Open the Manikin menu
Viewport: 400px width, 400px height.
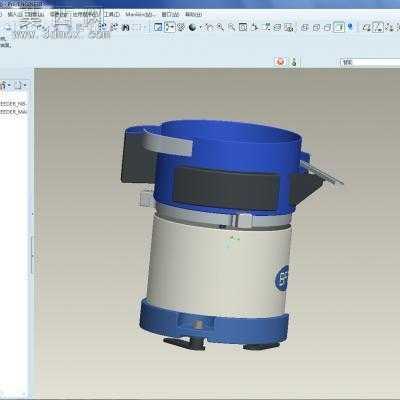pos(140,15)
